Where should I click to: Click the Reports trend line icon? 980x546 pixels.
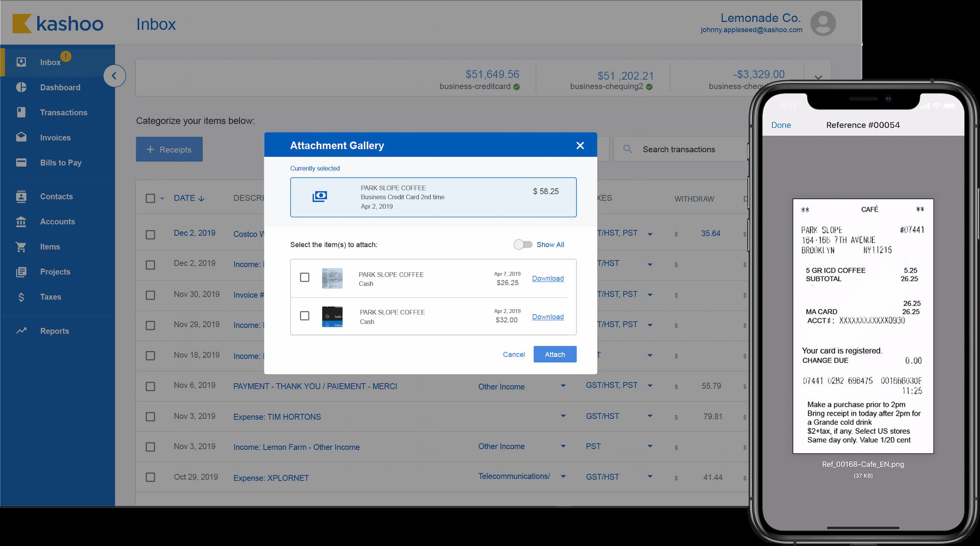[x=21, y=331]
